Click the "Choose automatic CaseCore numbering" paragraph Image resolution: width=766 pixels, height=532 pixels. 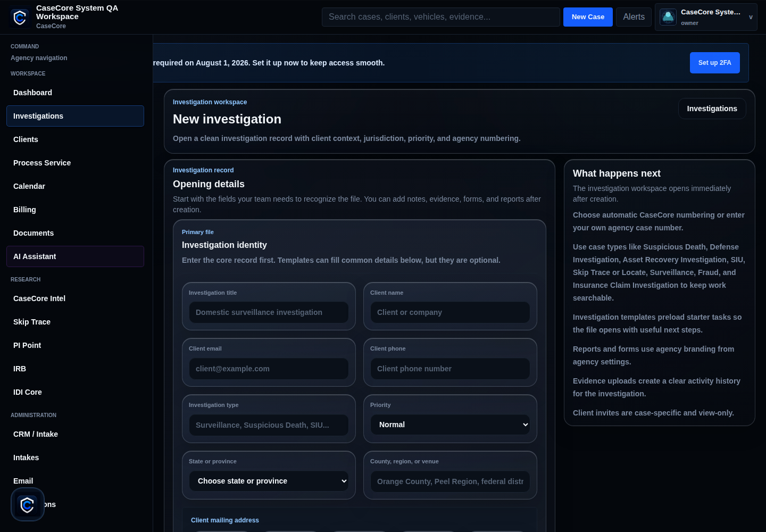pos(659,221)
